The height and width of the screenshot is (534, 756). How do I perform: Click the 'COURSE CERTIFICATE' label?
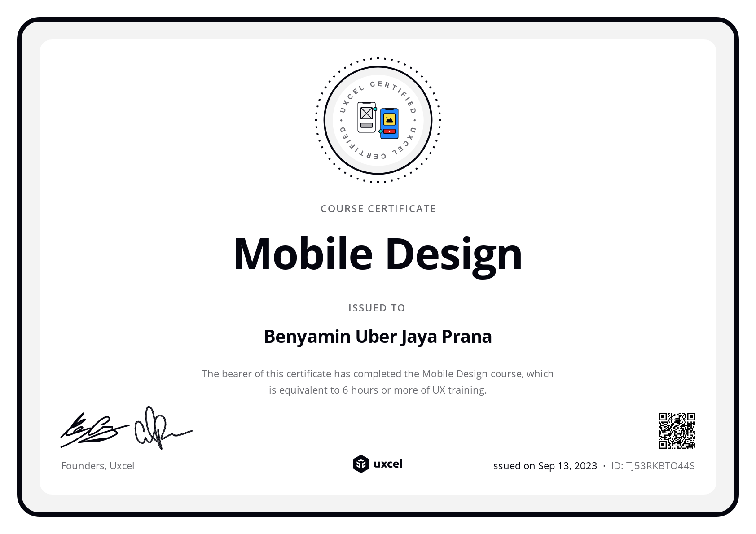tap(378, 209)
